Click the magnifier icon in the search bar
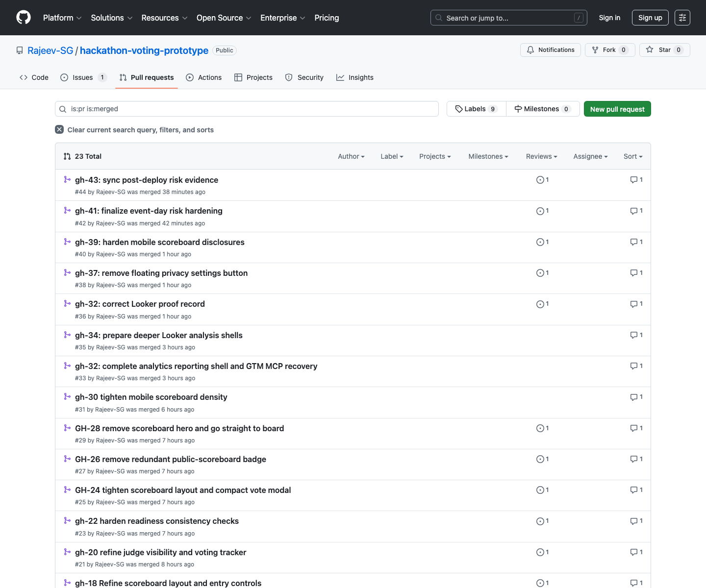The width and height of the screenshot is (706, 588). [x=63, y=109]
